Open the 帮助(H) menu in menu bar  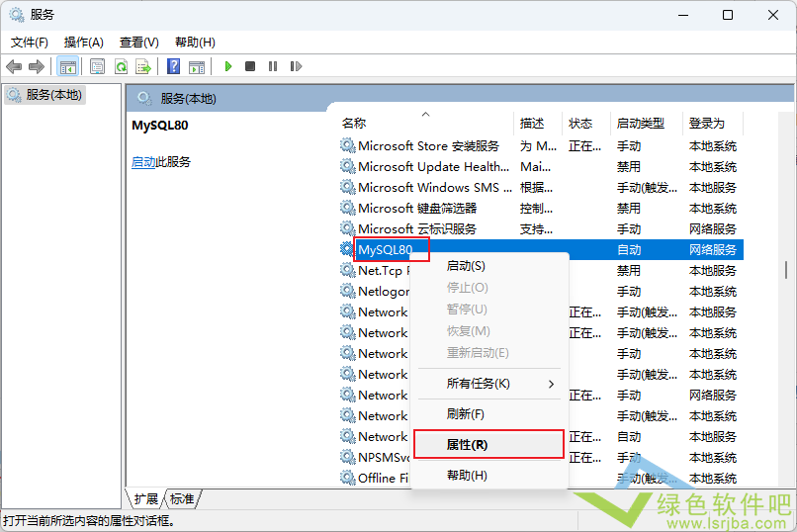(x=195, y=43)
